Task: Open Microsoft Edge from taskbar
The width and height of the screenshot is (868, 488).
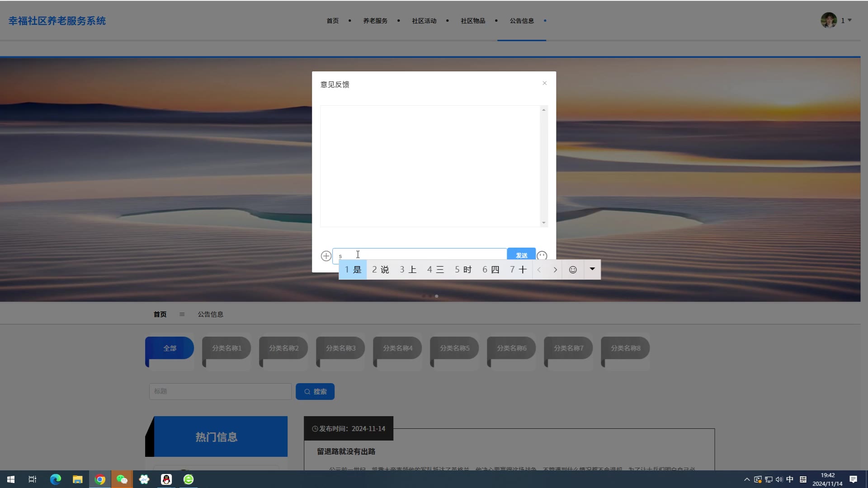Action: click(56, 479)
